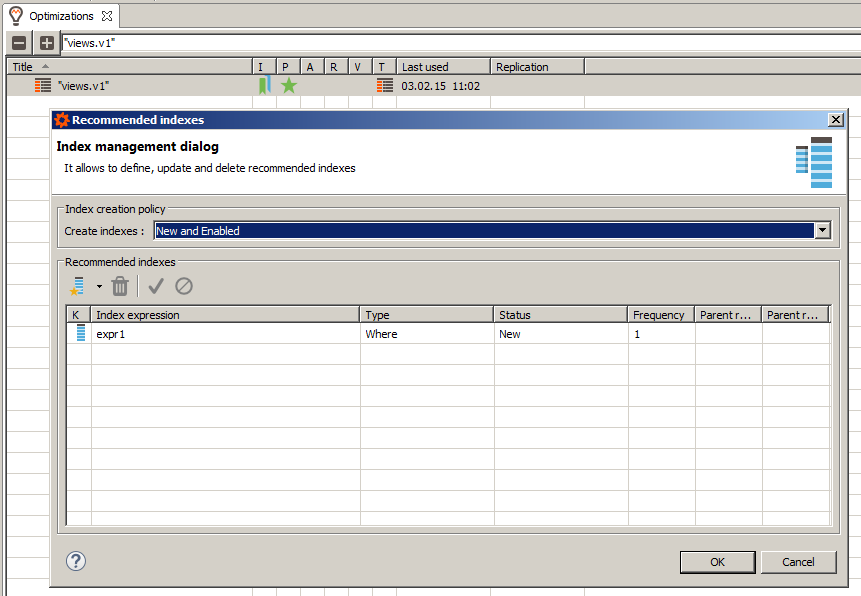Image resolution: width=861 pixels, height=596 pixels.
Task: Sort by Index expression column header
Action: click(225, 315)
